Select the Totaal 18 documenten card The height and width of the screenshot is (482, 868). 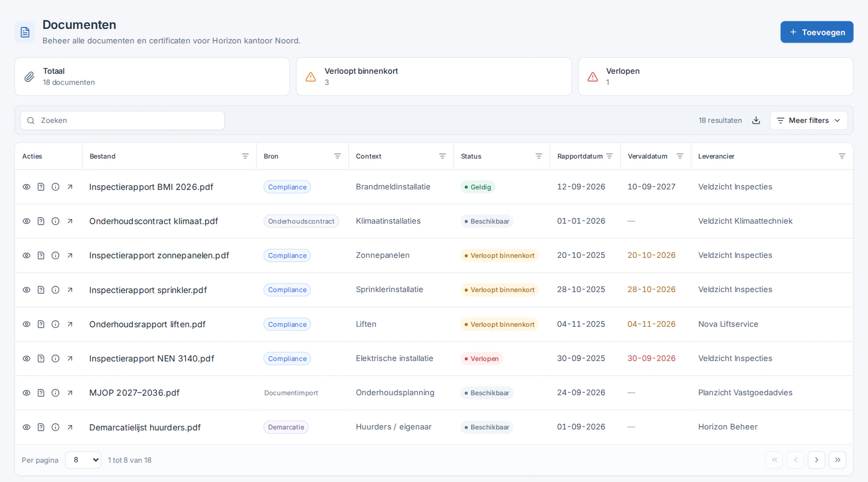click(152, 77)
